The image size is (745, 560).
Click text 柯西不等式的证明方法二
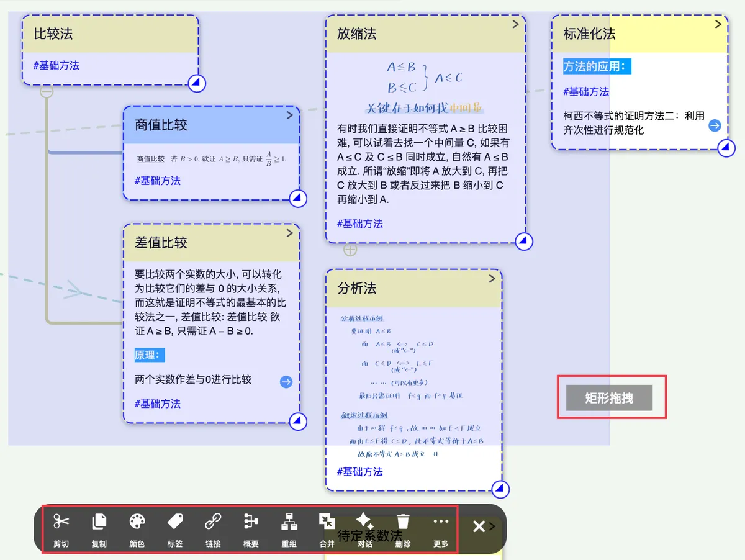coord(634,123)
